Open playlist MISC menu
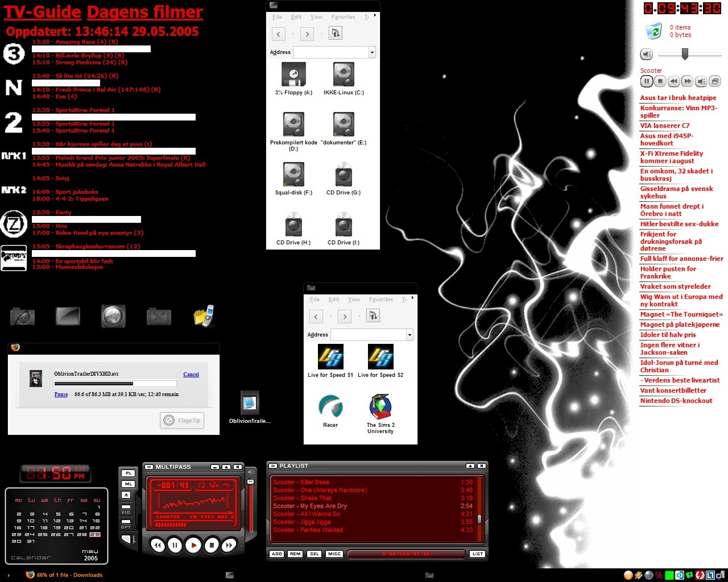 tap(334, 554)
